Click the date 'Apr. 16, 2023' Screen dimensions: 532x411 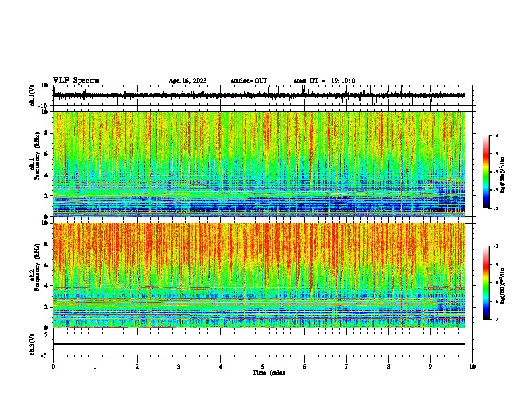click(187, 81)
